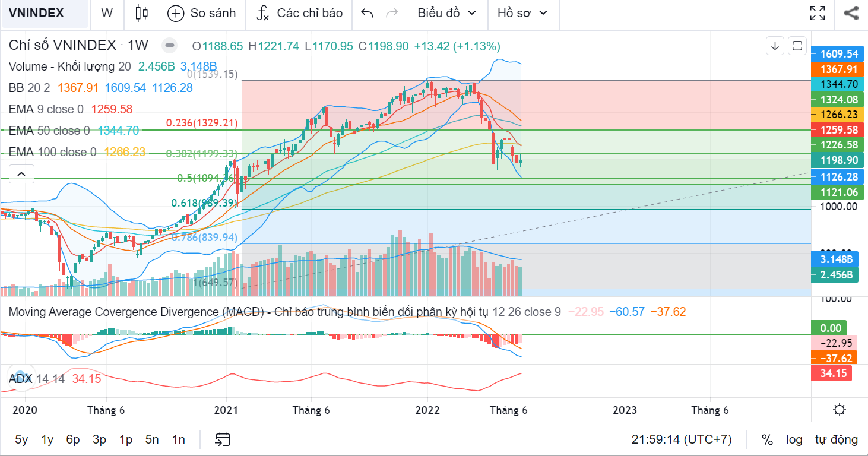This screenshot has height=456, width=868.
Task: Open Các chỉ báo indicators dialog
Action: [300, 13]
